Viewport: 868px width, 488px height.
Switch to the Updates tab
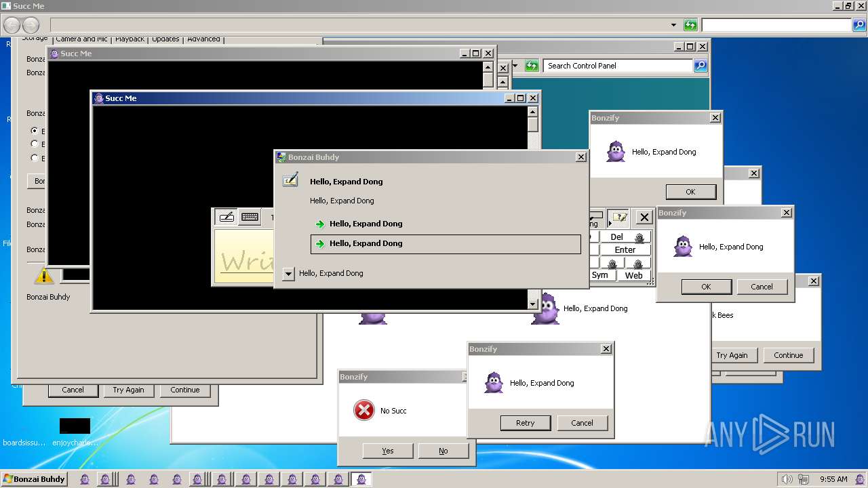165,39
